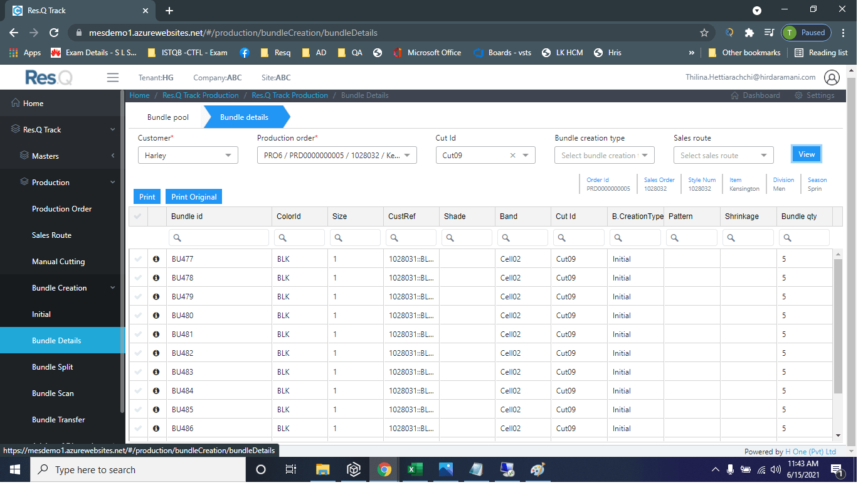Expand the Sales route dropdown
The image size is (868, 492).
click(723, 154)
